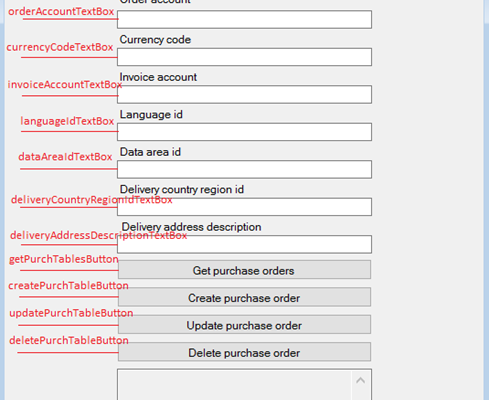Click the Data area id label

pos(150,152)
